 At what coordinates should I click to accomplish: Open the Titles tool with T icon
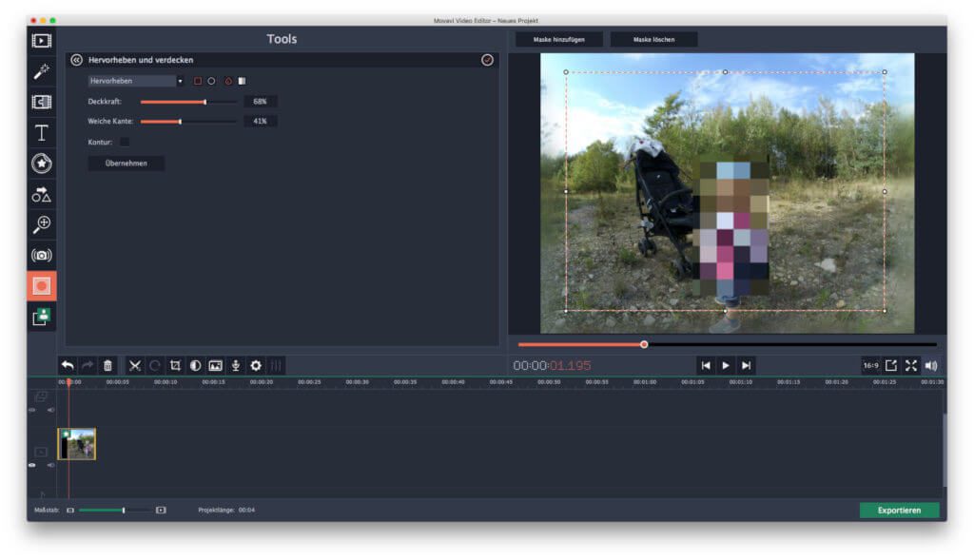pyautogui.click(x=41, y=132)
